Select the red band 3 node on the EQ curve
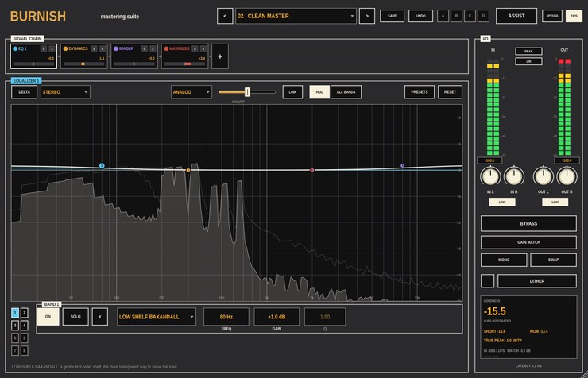 (x=311, y=170)
